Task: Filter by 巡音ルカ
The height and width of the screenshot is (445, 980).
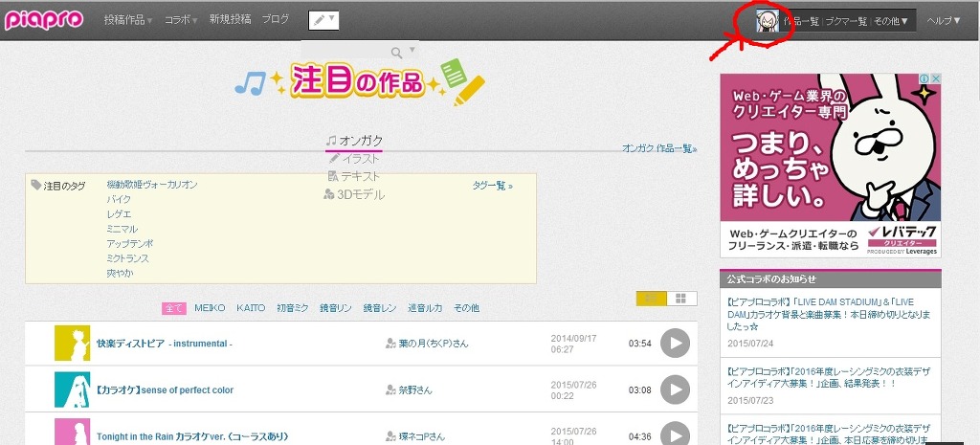Action: tap(425, 308)
